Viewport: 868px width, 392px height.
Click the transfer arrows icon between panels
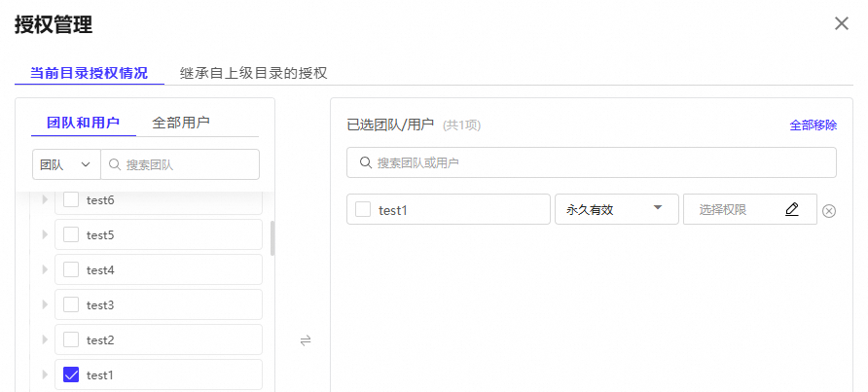coord(306,339)
